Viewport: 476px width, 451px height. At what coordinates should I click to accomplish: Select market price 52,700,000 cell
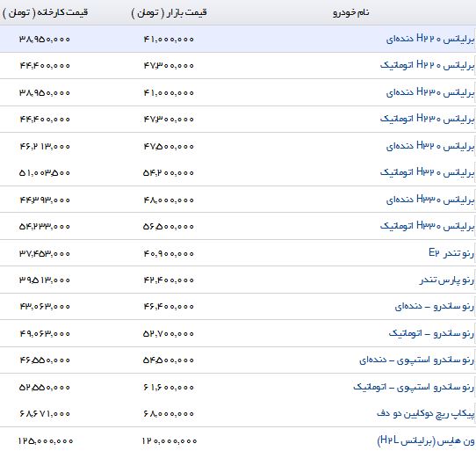coord(169,334)
